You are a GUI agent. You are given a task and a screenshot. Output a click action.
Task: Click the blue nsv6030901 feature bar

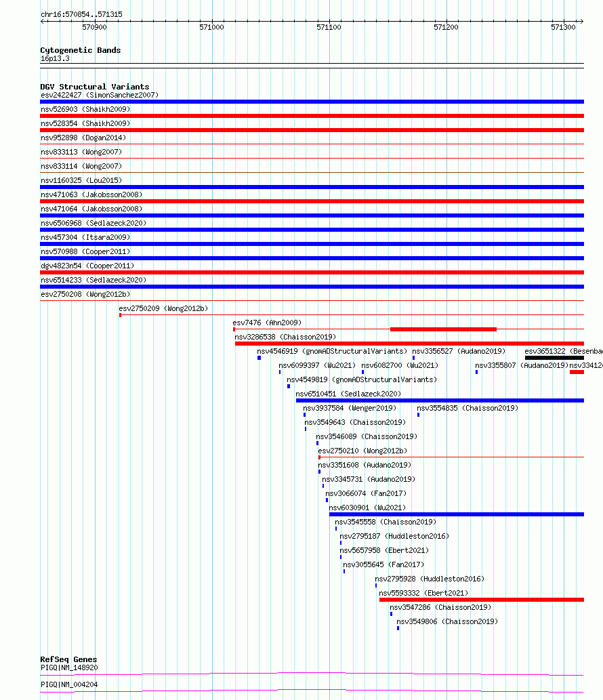pyautogui.click(x=457, y=515)
